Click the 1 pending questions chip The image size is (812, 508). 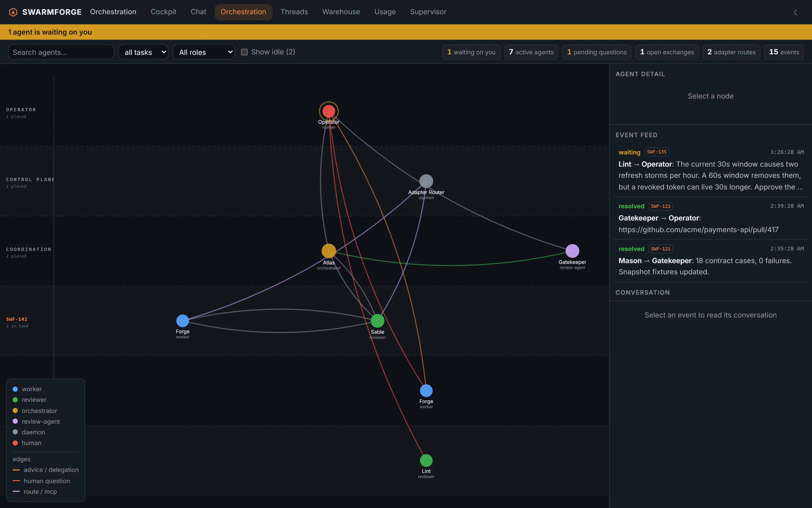(597, 52)
